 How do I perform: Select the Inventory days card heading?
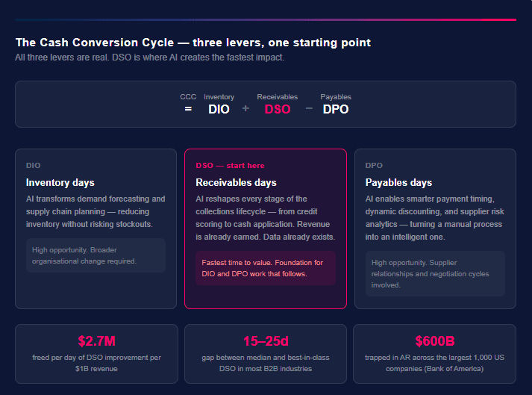click(x=60, y=182)
